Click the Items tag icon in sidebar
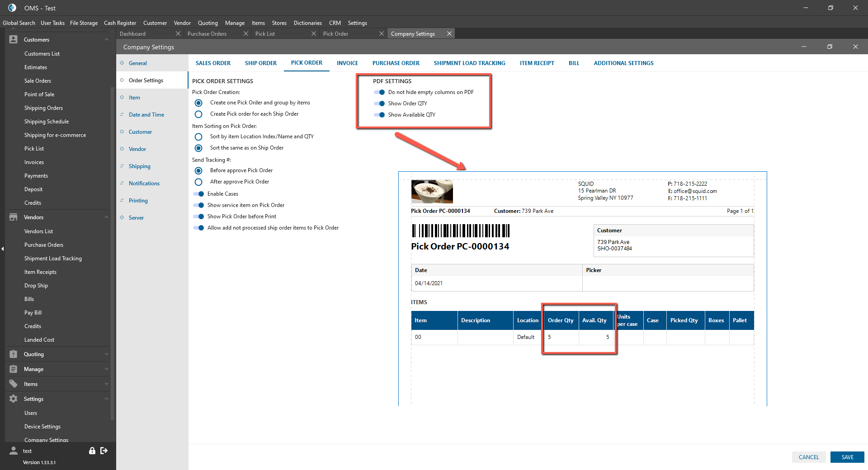Screen dimensions: 868x470 click(14, 384)
